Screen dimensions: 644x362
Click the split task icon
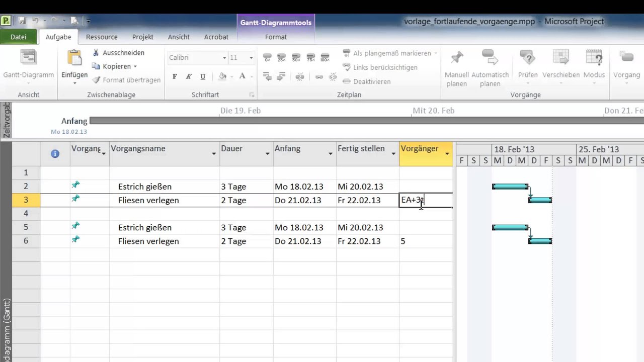coord(300,77)
